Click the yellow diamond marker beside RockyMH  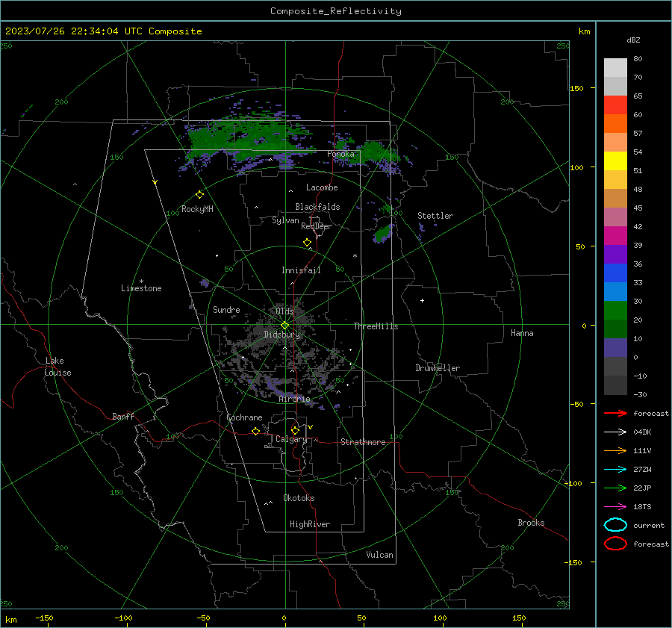tap(199, 195)
